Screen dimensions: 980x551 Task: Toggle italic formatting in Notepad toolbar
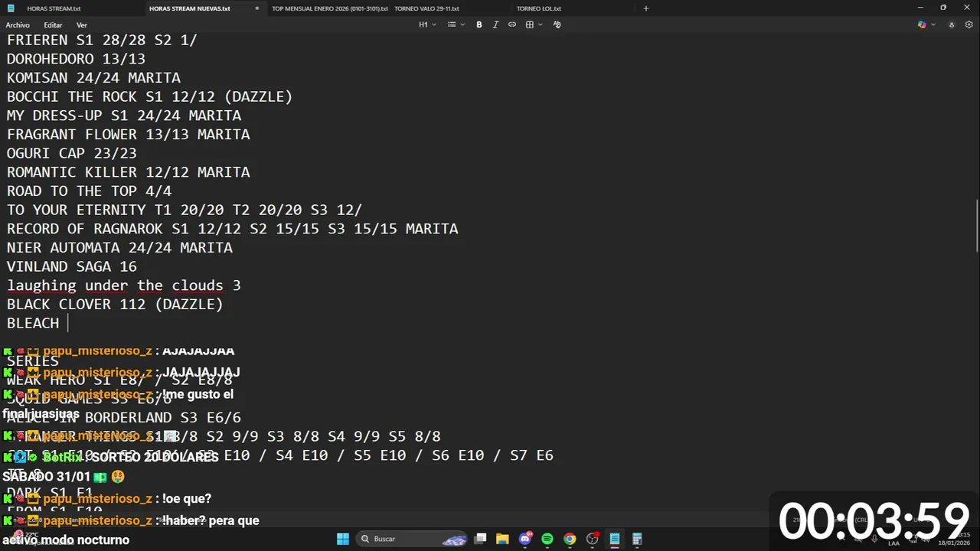tap(495, 24)
